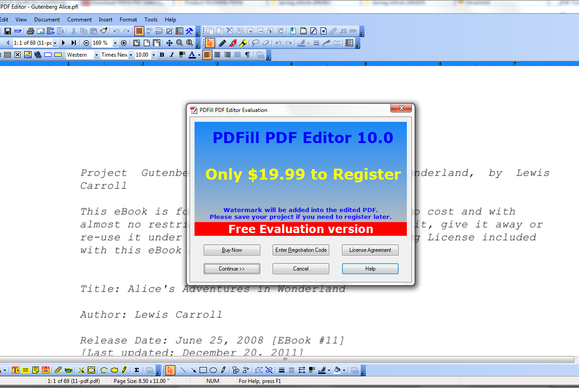Screen dimensions: 579x388
Task: Click the Cut scissors icon
Action: click(73, 31)
